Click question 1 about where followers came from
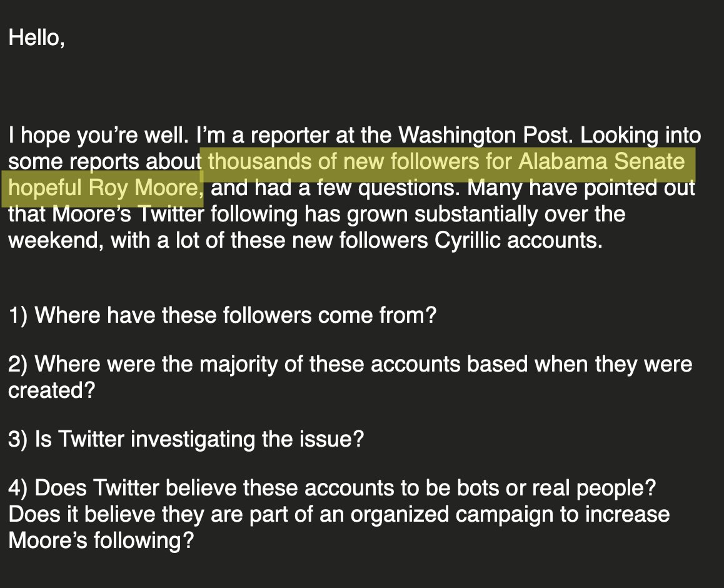The height and width of the screenshot is (588, 724). point(222,315)
